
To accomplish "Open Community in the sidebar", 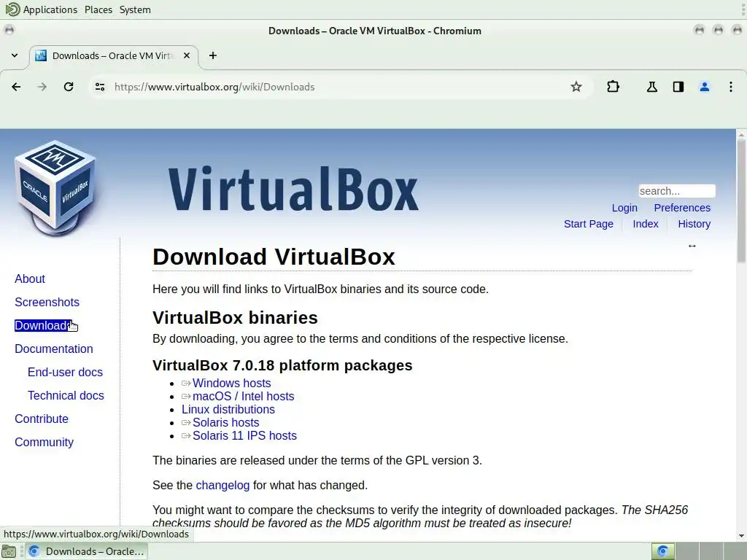I will point(44,442).
